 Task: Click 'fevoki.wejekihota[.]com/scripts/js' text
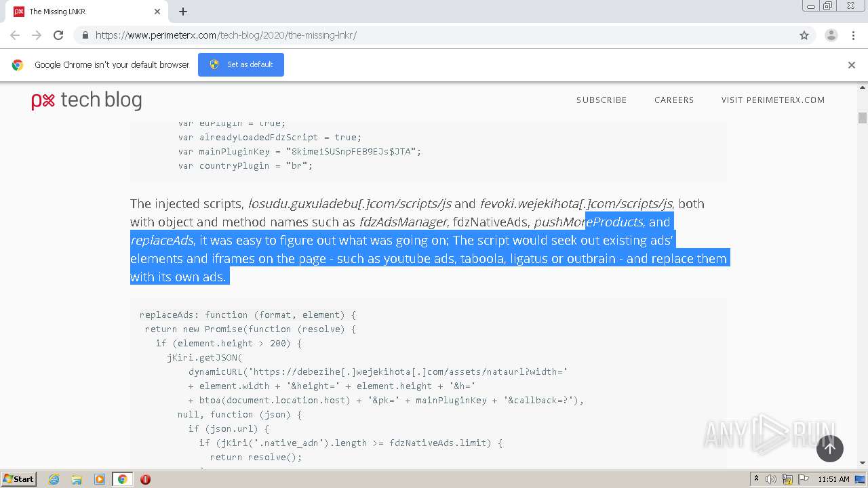(576, 203)
